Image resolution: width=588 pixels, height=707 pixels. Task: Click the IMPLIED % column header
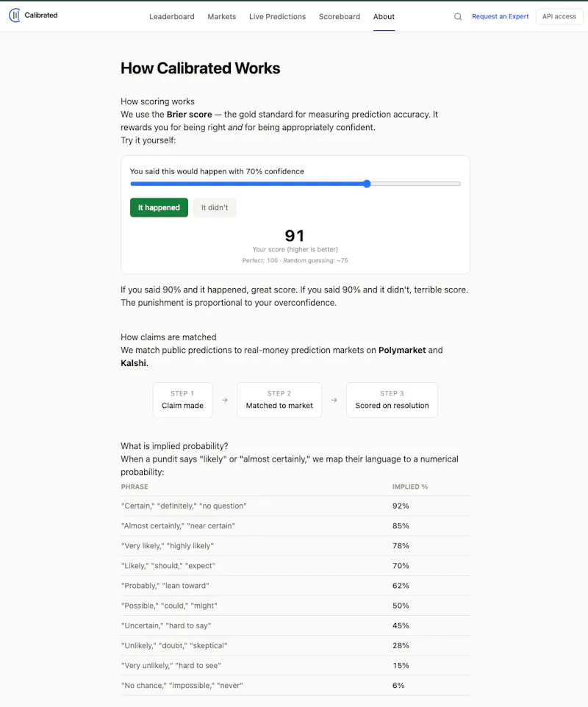tap(410, 487)
